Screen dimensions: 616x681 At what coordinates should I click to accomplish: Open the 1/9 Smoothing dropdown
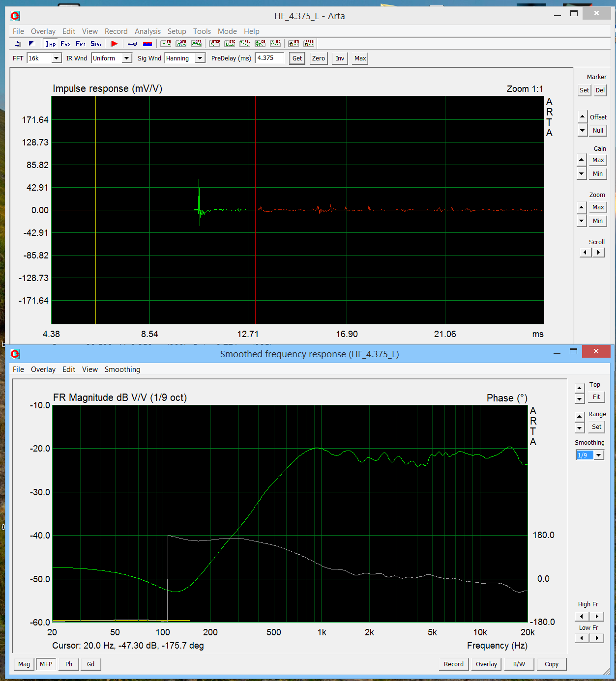click(598, 455)
